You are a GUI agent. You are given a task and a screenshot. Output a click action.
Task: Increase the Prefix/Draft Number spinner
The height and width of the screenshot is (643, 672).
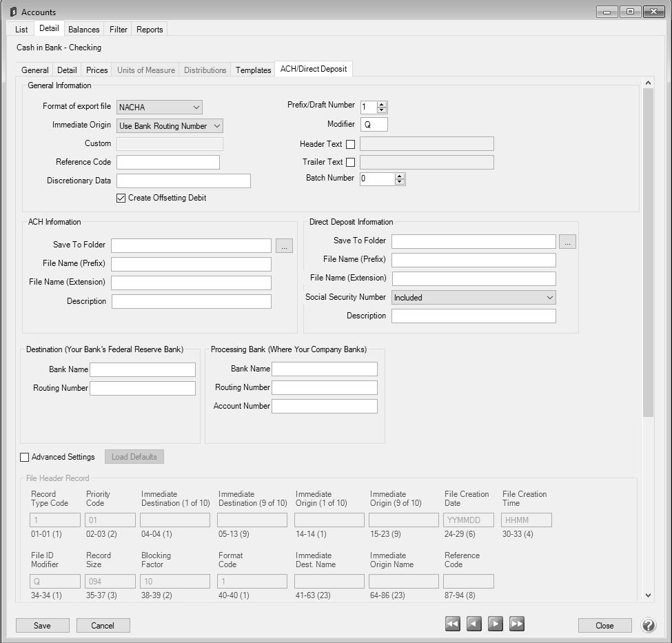point(383,104)
